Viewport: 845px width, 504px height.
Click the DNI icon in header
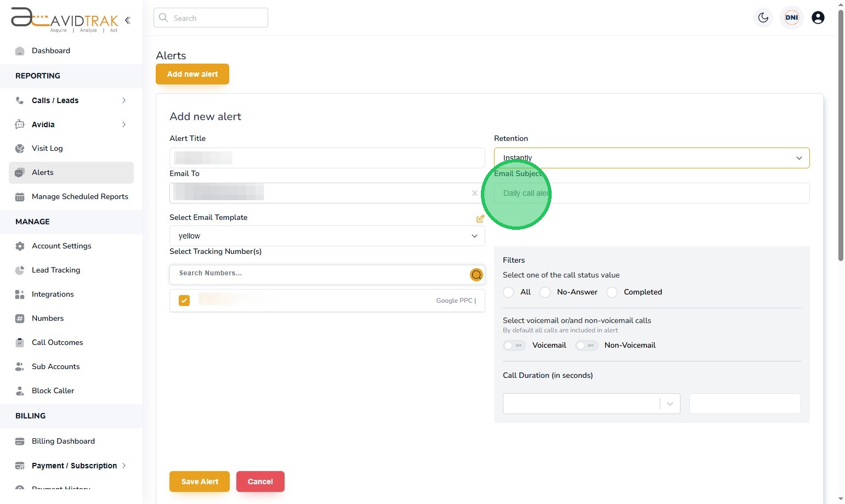791,18
